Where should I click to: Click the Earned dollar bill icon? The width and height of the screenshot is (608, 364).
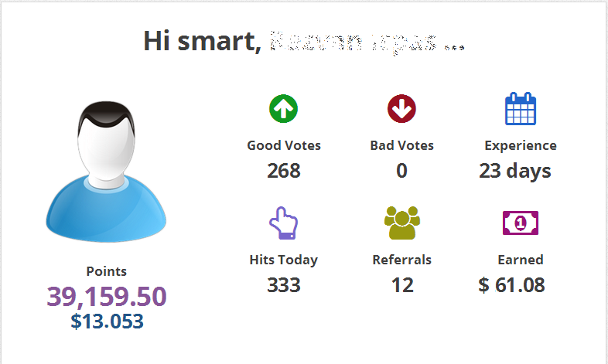[x=520, y=223]
